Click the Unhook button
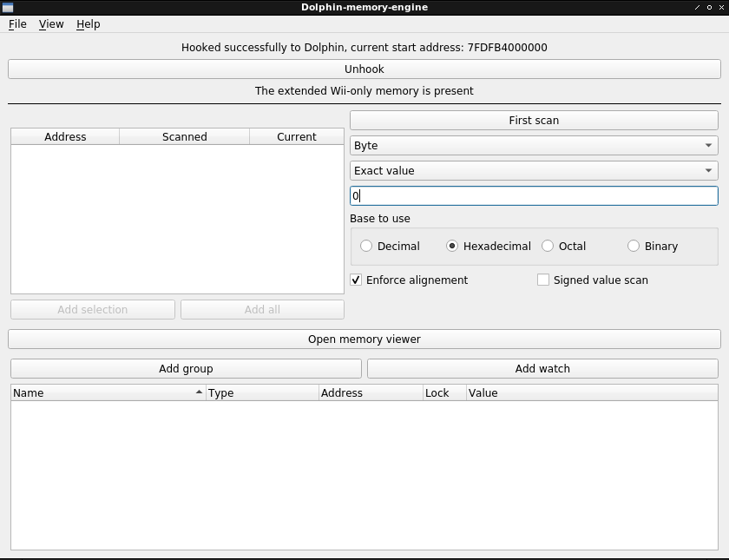This screenshot has height=560, width=729. coord(364,69)
